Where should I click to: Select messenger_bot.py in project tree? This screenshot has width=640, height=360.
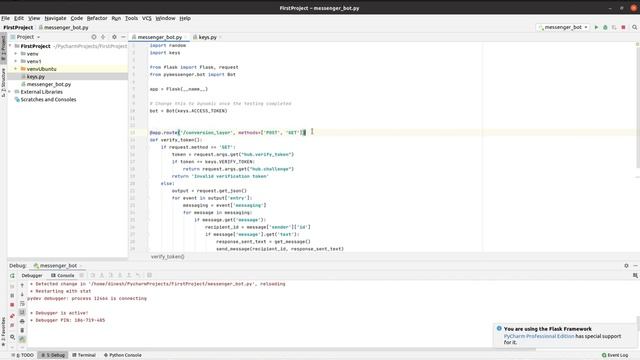click(x=49, y=84)
